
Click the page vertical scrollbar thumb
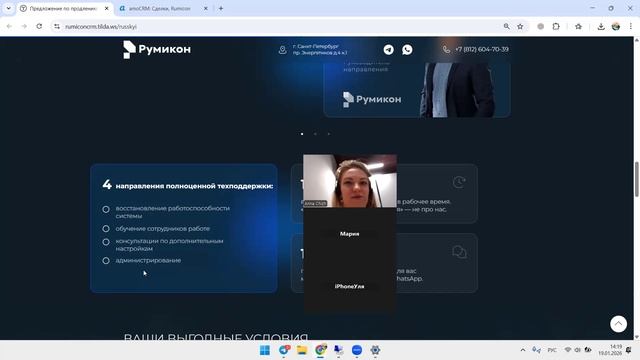(636, 179)
